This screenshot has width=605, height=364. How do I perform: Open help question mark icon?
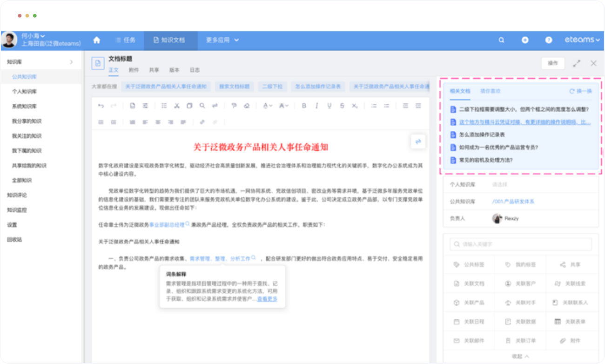[x=549, y=40]
